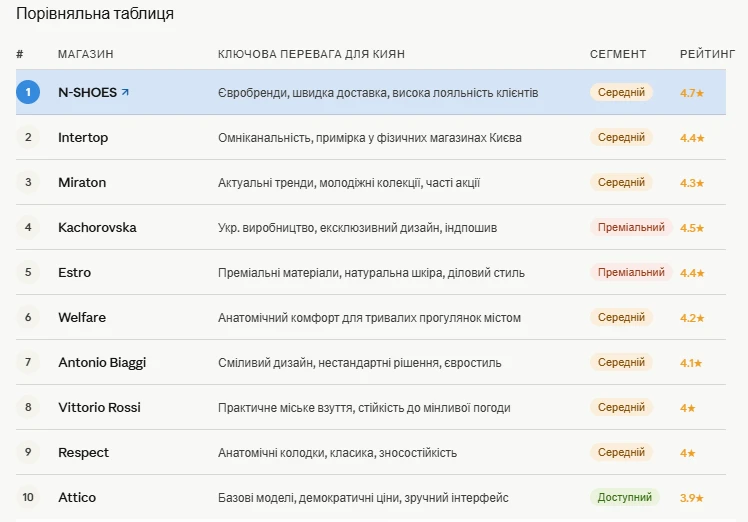Viewport: 748px width, 522px height.
Task: Click the 4.4 star rating for Intertop
Action: (692, 138)
